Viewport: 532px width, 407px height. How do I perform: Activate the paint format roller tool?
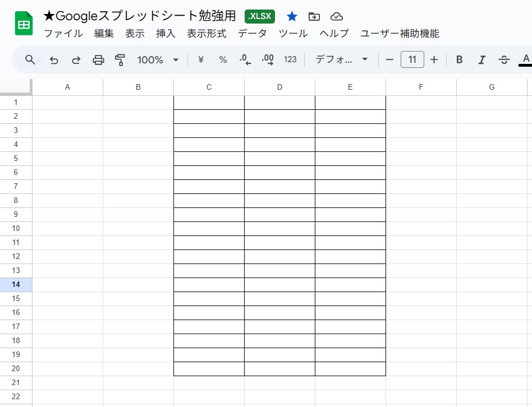[120, 59]
